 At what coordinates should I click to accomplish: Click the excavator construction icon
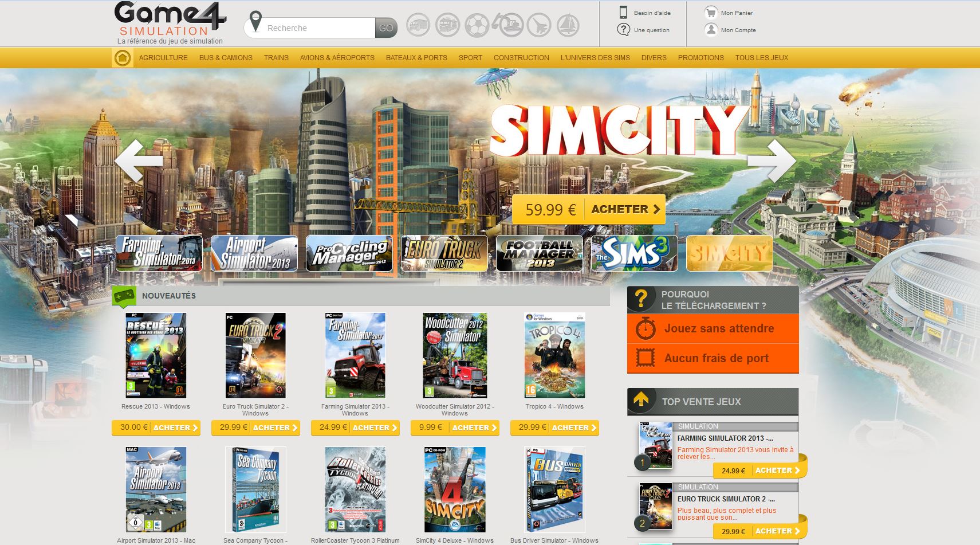(x=507, y=25)
